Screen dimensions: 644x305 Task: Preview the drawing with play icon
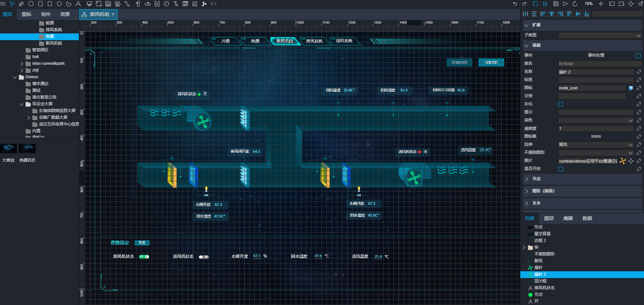[x=565, y=4]
